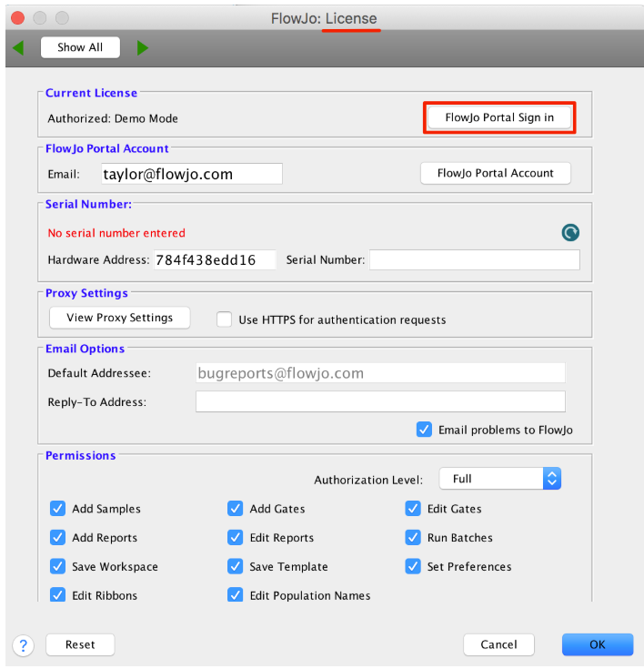644x669 pixels.
Task: Open help with the question mark icon
Action: click(x=24, y=644)
